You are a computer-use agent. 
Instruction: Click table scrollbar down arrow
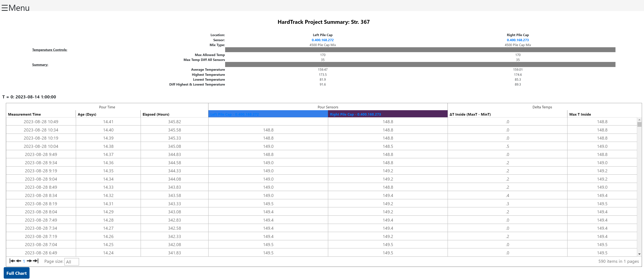[639, 254]
